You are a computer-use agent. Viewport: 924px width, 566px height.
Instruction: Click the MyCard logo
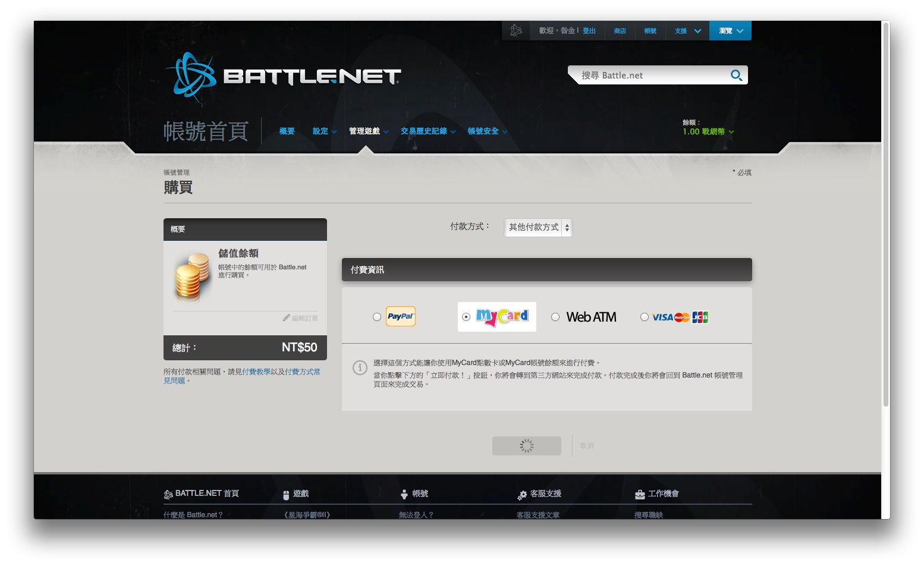(502, 317)
